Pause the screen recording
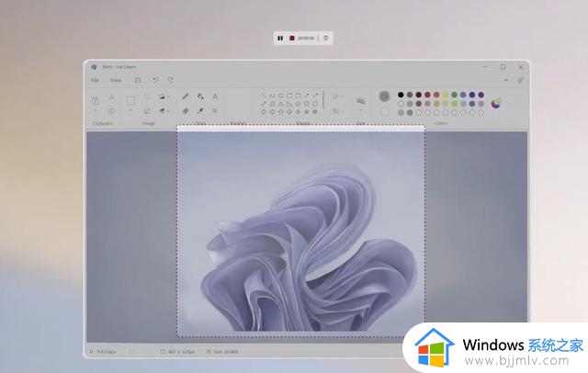The image size is (588, 373). tap(280, 38)
